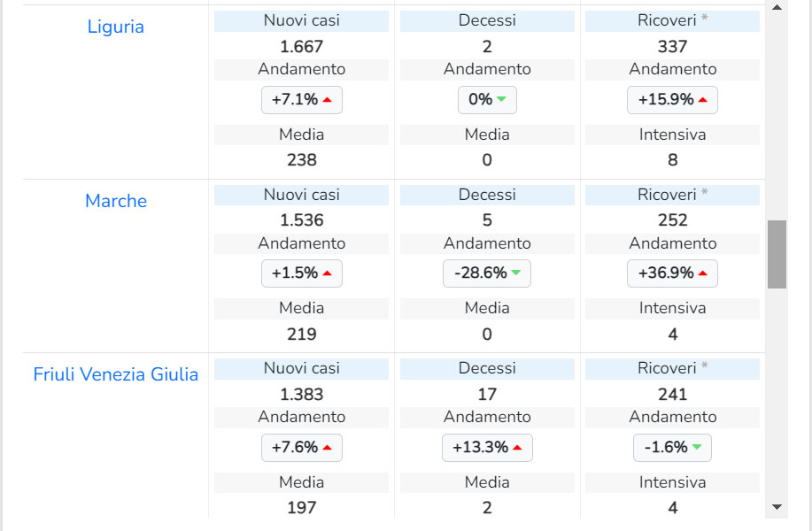Click Marche hospitalizations +36.9% trend badge
812x531 pixels.
point(672,273)
